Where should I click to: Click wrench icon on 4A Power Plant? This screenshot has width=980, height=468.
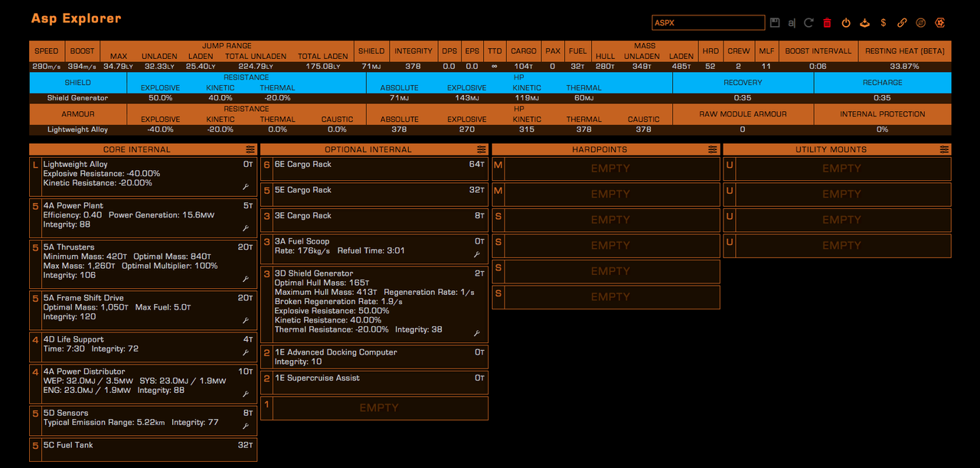click(246, 228)
